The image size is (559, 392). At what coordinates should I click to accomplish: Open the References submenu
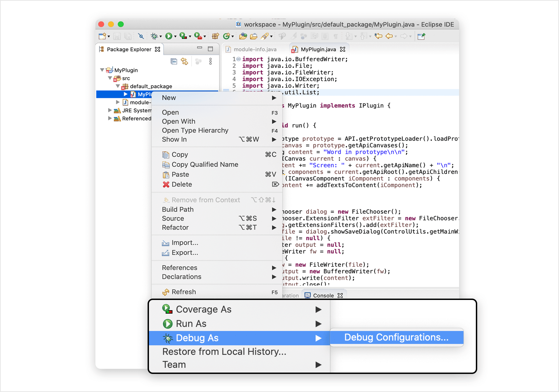click(x=217, y=268)
